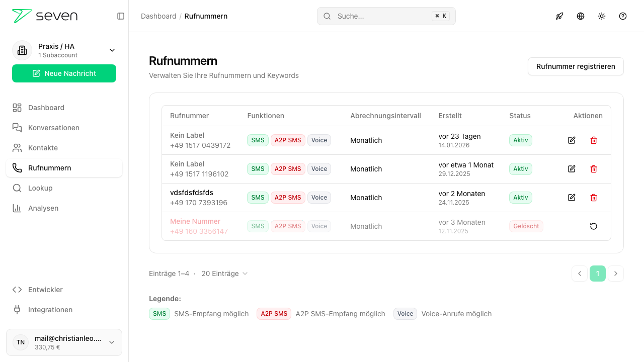Start a message with Neue Nachricht
The image size is (644, 362).
point(64,73)
